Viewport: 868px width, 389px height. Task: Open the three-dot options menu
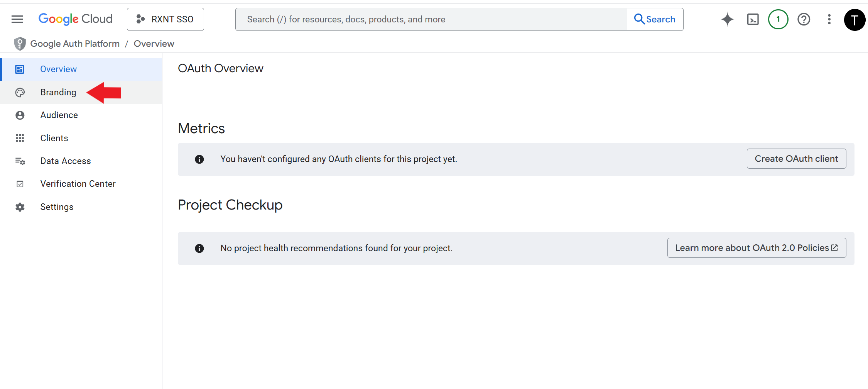click(x=829, y=19)
